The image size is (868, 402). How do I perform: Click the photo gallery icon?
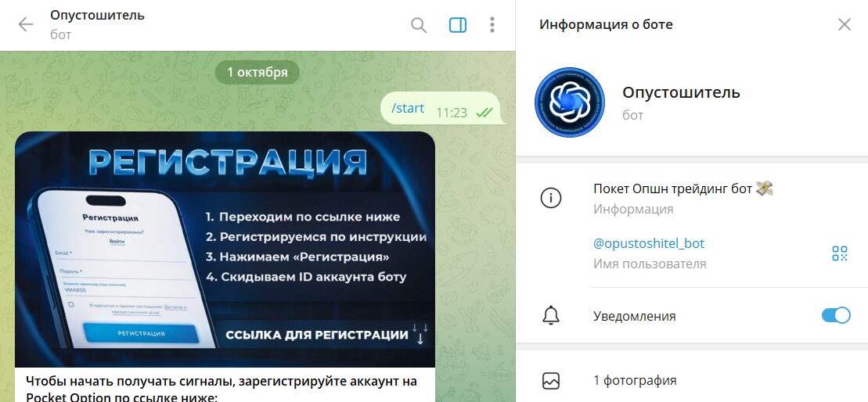point(551,380)
